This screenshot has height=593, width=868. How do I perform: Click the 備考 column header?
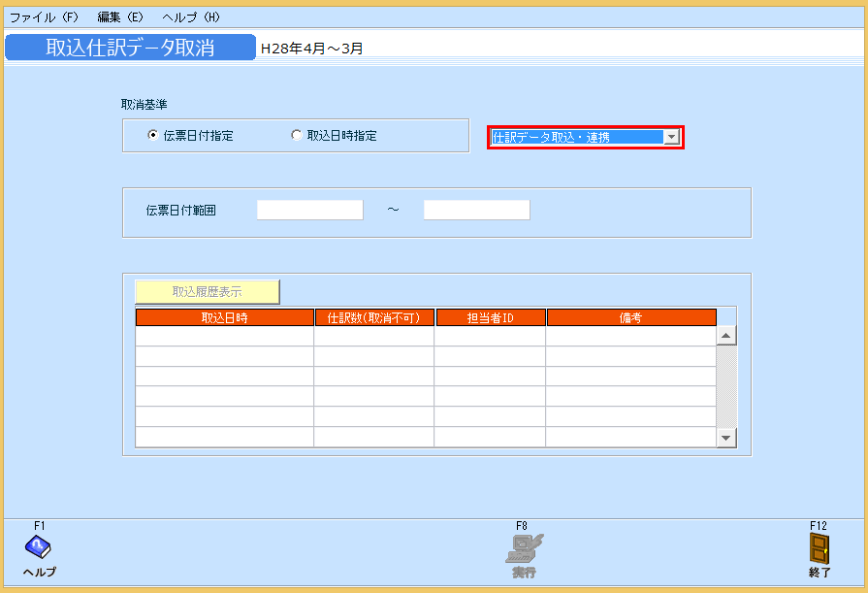[x=631, y=316]
